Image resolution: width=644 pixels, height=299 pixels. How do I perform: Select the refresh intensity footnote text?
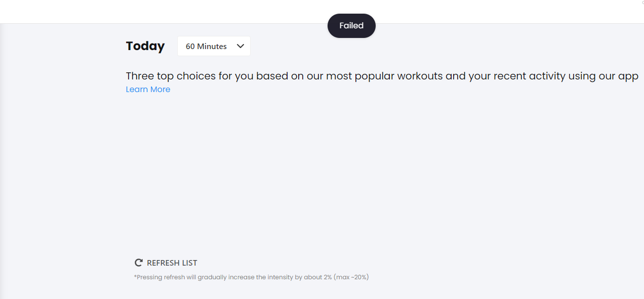(x=251, y=277)
